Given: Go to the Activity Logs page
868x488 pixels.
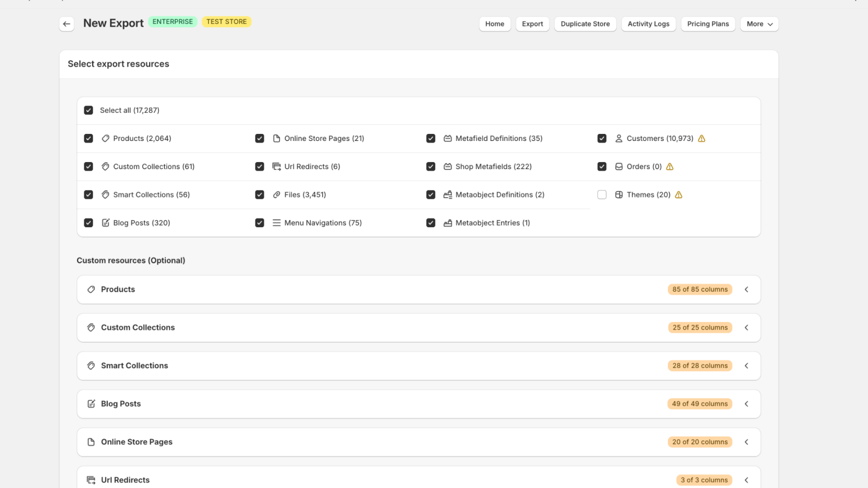Looking at the screenshot, I should (648, 24).
